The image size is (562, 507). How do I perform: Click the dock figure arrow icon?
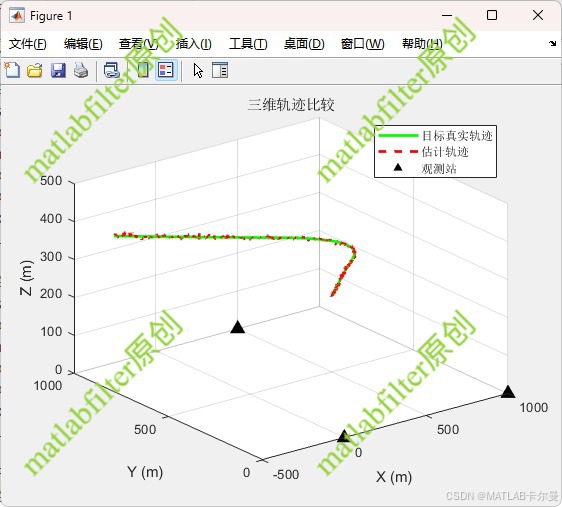[x=552, y=43]
